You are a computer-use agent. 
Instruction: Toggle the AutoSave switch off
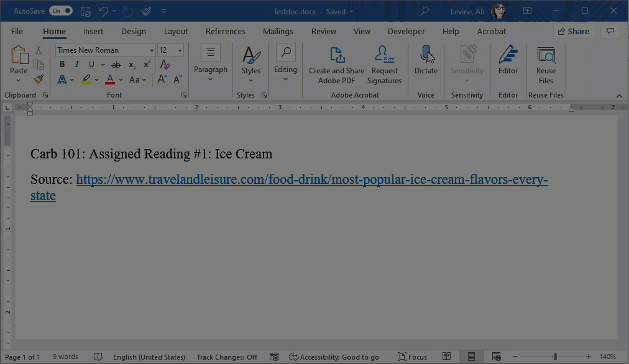(60, 11)
